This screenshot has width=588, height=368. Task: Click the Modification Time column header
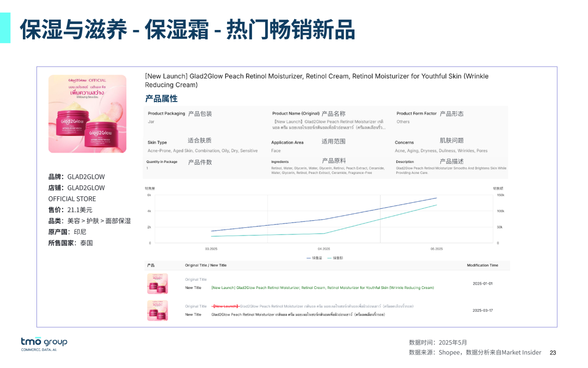(482, 265)
